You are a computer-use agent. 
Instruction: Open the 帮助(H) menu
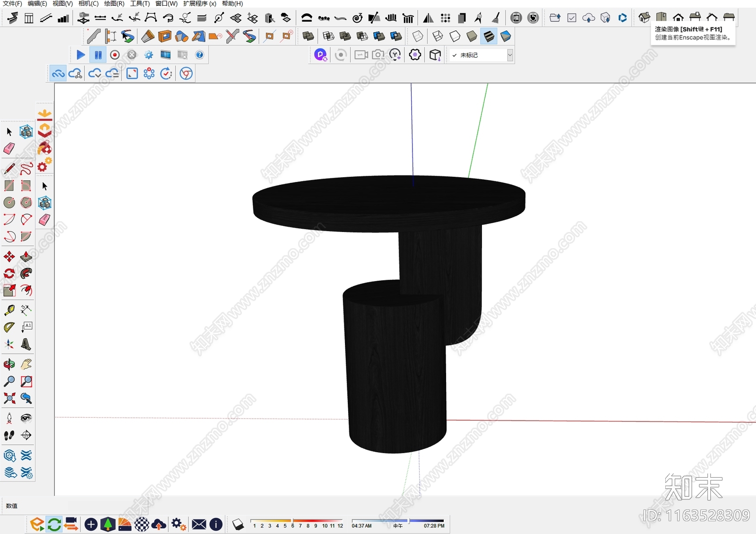coord(232,3)
